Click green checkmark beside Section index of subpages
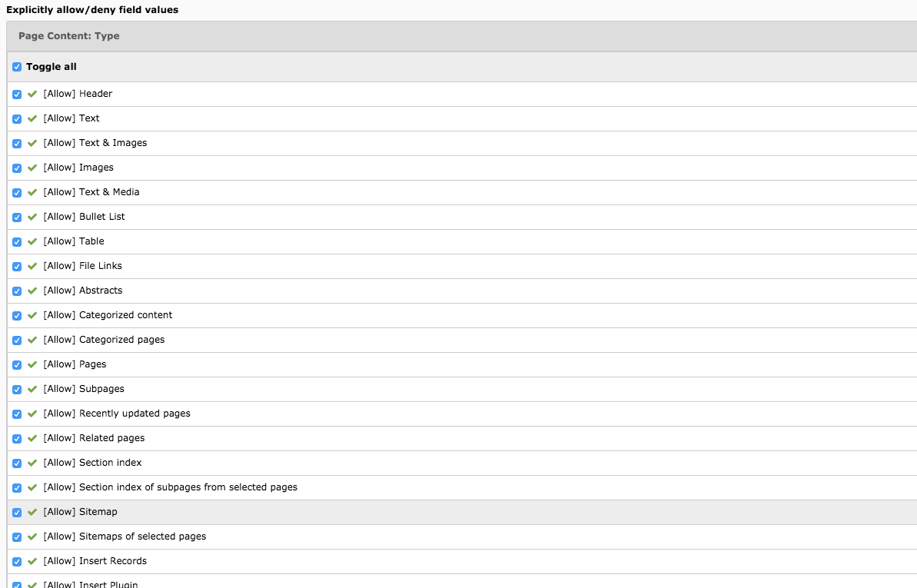Viewport: 917px width, 588px height. point(33,487)
